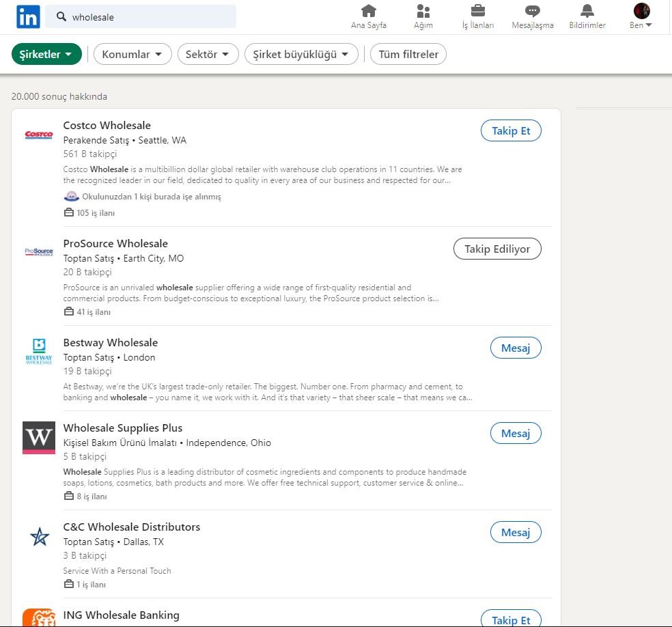Open Tüm filtreler panel

pyautogui.click(x=408, y=54)
